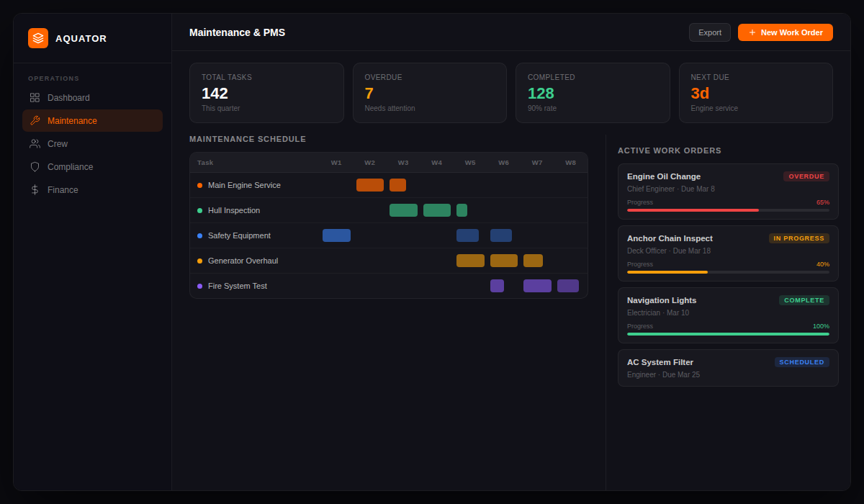This screenshot has width=864, height=504.
Task: Toggle the blue dot beside Safety Equipment
Action: click(199, 235)
